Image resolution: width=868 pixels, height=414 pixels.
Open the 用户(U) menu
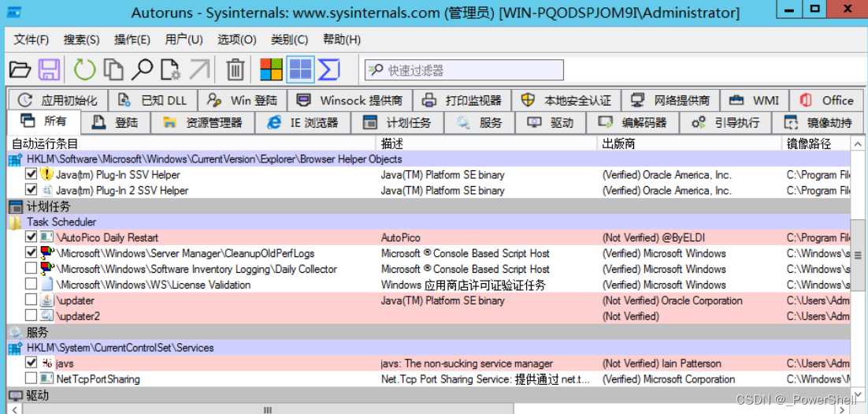coord(184,40)
